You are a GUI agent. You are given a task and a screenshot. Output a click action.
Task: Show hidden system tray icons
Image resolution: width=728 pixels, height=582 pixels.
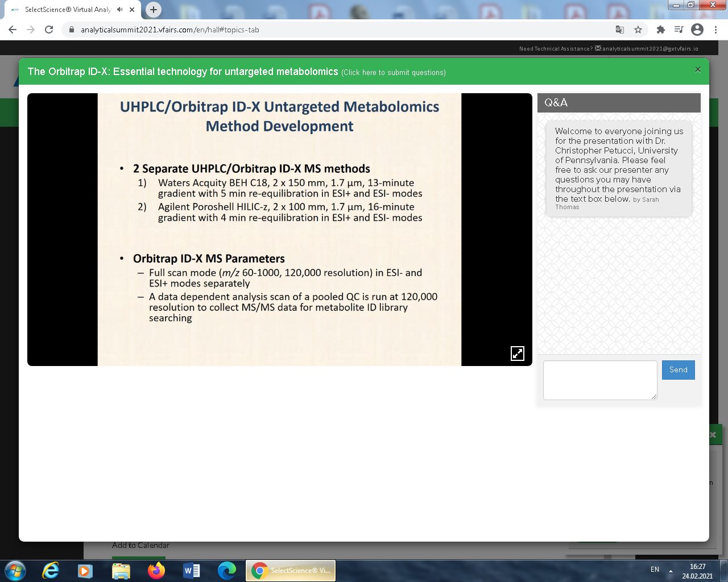(671, 571)
